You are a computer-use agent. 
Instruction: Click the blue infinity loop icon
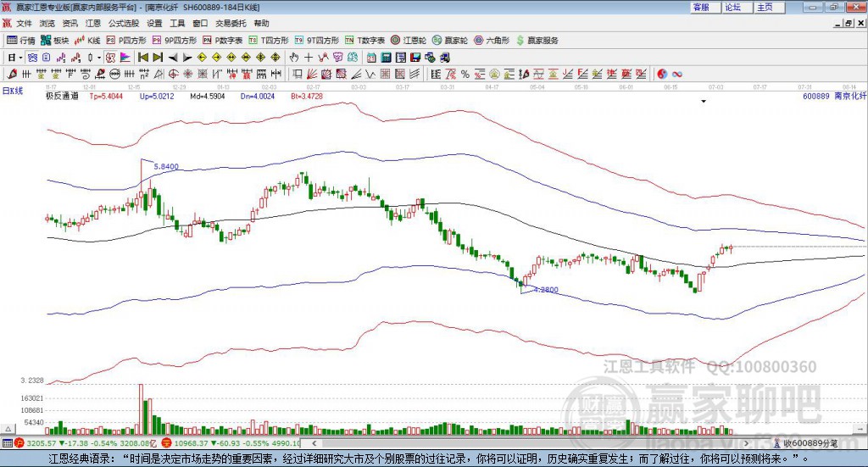click(x=676, y=74)
